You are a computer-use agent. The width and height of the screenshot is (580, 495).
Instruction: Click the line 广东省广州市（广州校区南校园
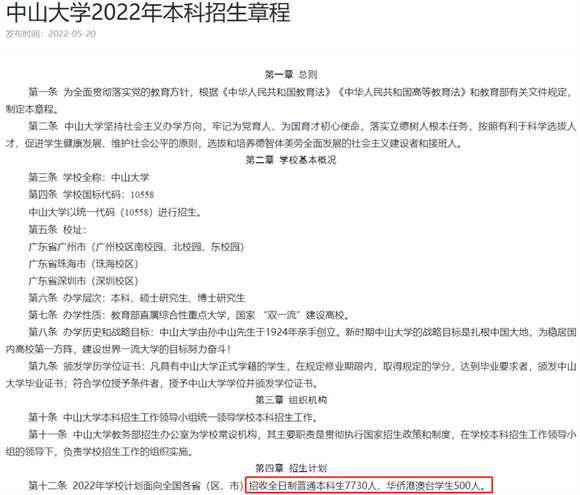coord(136,247)
